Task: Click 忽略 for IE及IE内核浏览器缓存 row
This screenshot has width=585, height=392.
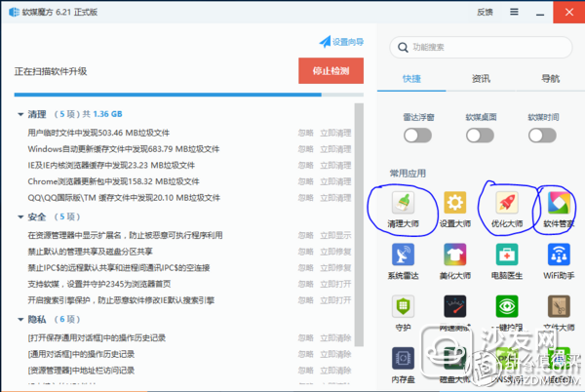Action: point(305,165)
